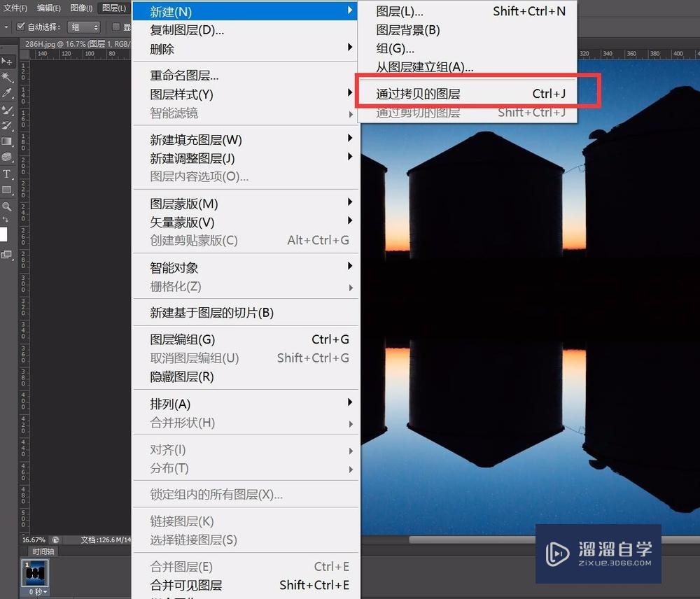This screenshot has width=700, height=599.
Task: Expand the 智能对象 submenu arrow
Action: (350, 266)
